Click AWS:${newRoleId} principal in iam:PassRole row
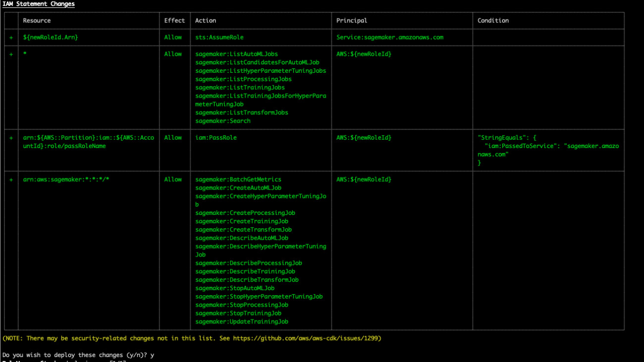The image size is (644, 362). pos(364,138)
